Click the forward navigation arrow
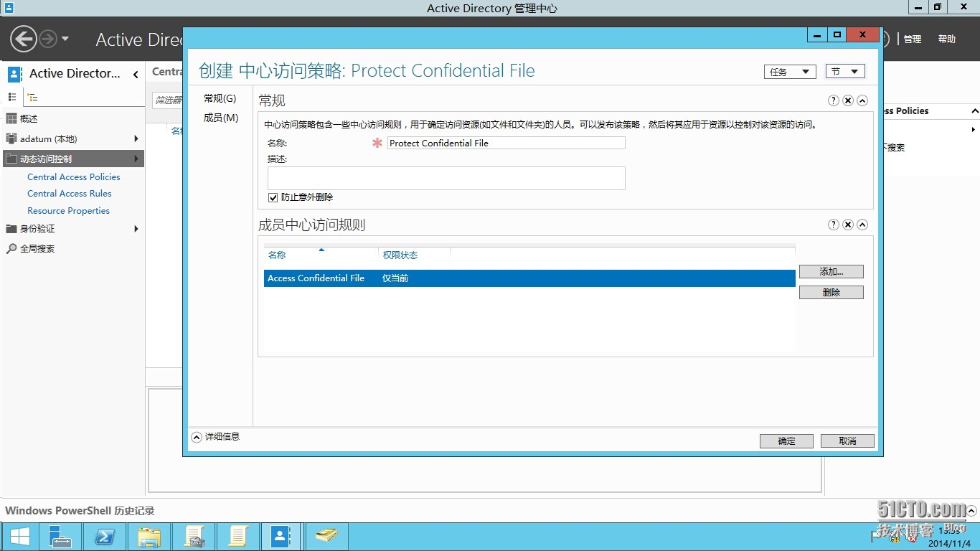 click(x=48, y=39)
